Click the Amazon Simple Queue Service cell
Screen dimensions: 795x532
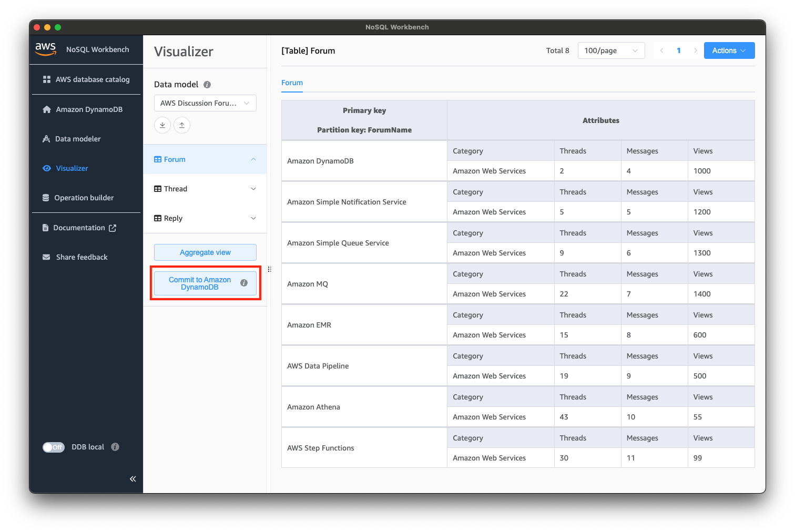(364, 243)
